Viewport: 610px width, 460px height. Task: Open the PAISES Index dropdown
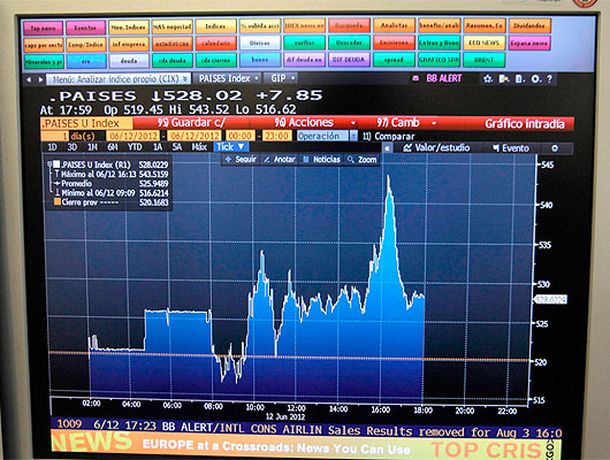(228, 79)
